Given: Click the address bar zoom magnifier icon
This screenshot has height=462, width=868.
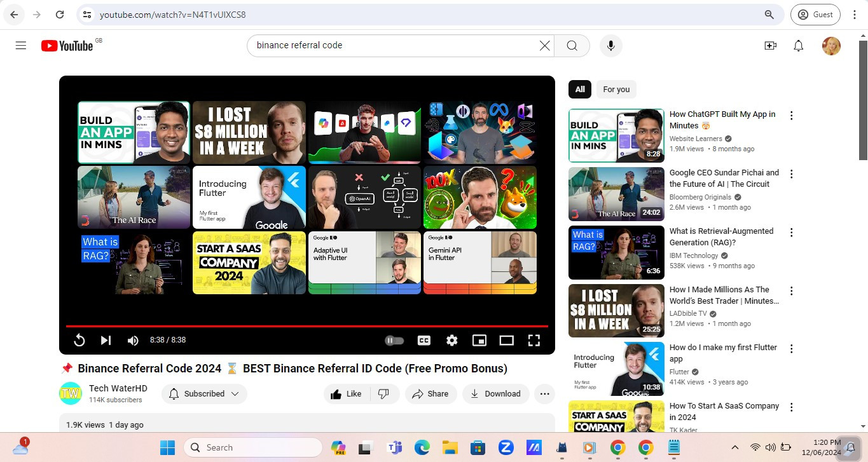Looking at the screenshot, I should [769, 14].
